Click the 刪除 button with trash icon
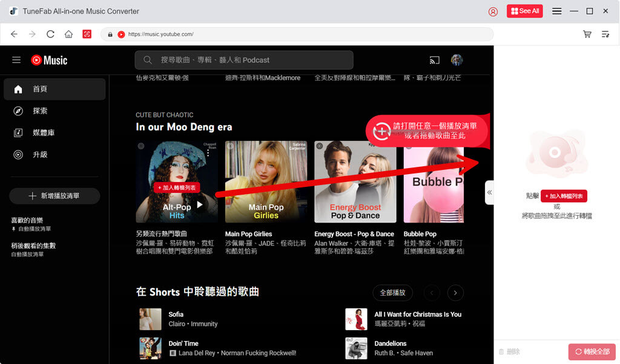This screenshot has height=364, width=620. click(x=509, y=351)
